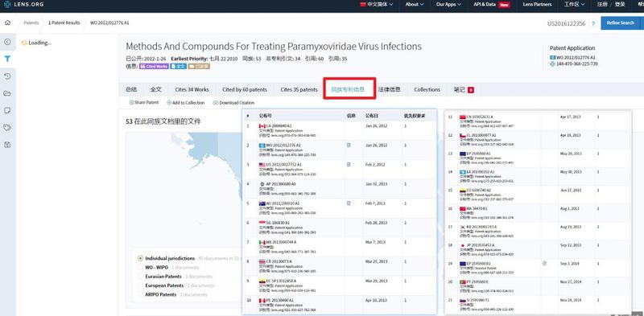Open the 中文简体 language dropdown
This screenshot has height=316, width=644.
376,5
